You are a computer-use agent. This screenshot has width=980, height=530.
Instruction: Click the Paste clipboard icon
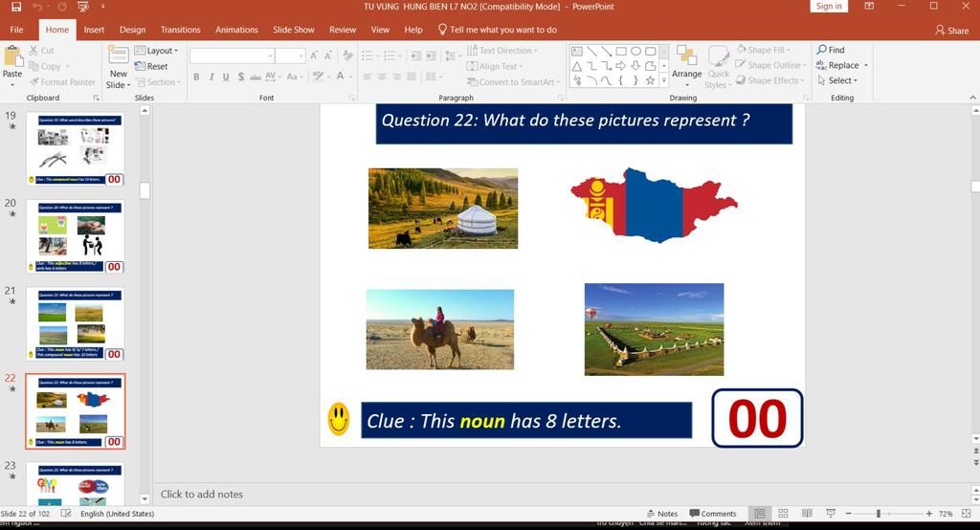12,56
